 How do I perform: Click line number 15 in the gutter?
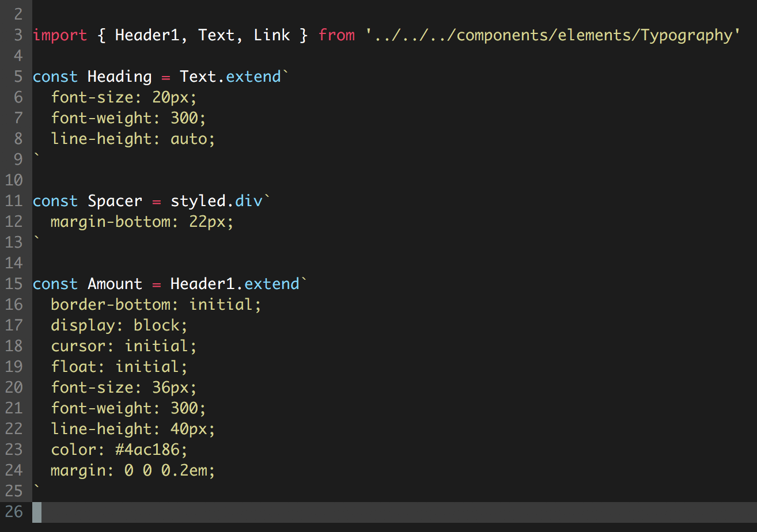click(x=13, y=284)
